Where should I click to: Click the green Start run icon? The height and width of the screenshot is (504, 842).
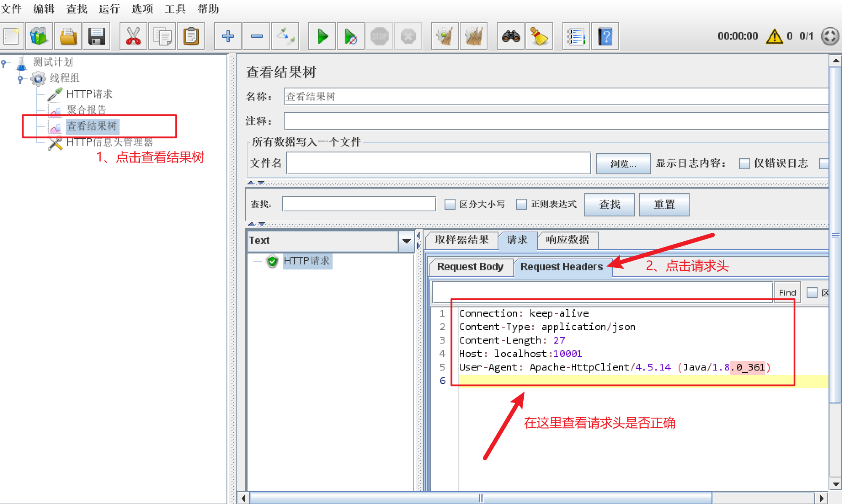click(x=322, y=37)
